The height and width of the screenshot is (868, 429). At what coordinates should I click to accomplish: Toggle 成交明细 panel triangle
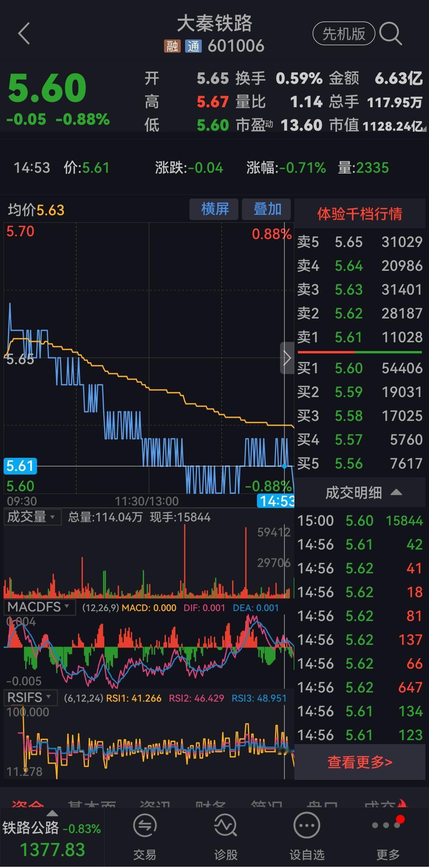(396, 493)
